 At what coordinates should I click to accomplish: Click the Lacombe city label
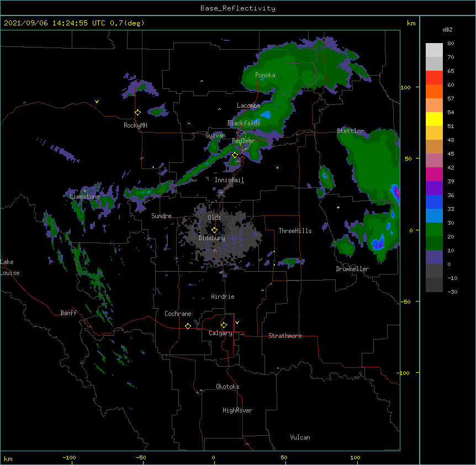tap(248, 105)
